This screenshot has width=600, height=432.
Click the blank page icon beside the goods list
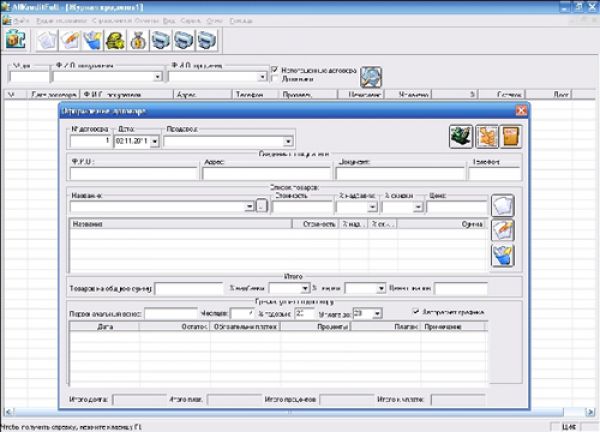[x=502, y=206]
